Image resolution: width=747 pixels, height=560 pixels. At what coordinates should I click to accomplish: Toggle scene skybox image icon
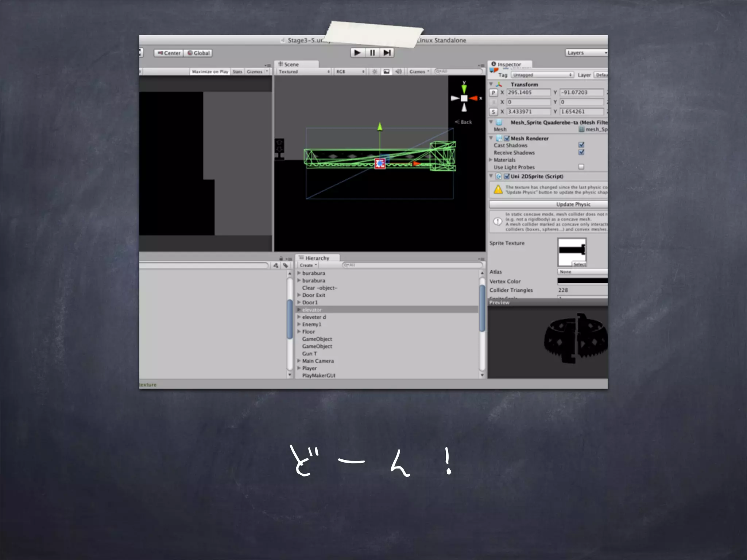click(x=386, y=71)
